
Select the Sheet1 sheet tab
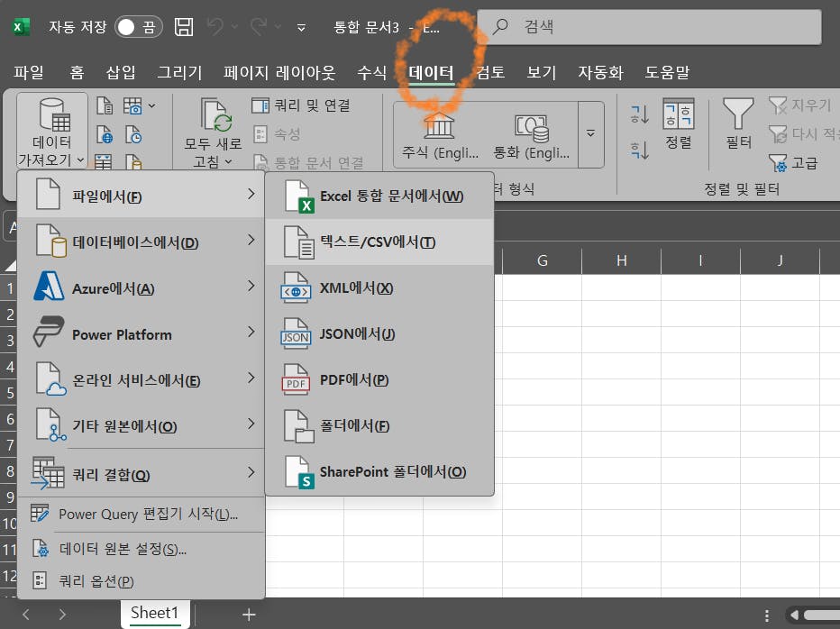click(154, 613)
